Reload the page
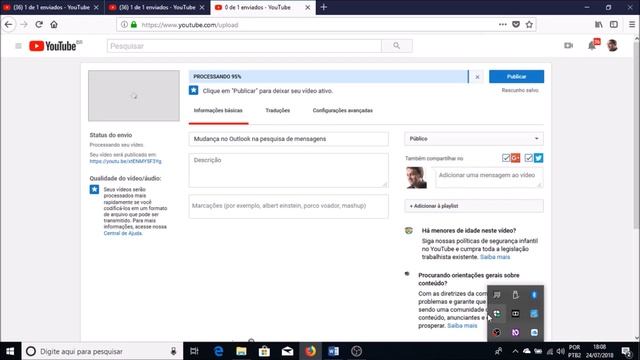The height and width of the screenshot is (360, 640). [39, 24]
